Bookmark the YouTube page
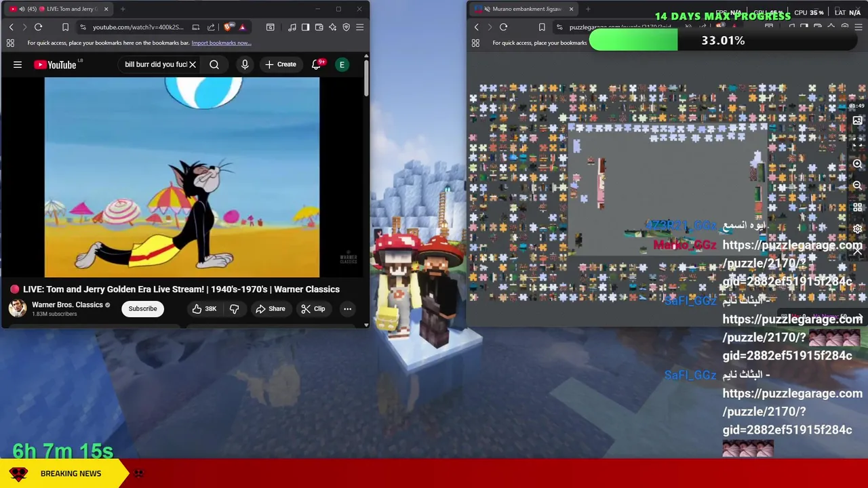 click(x=65, y=27)
